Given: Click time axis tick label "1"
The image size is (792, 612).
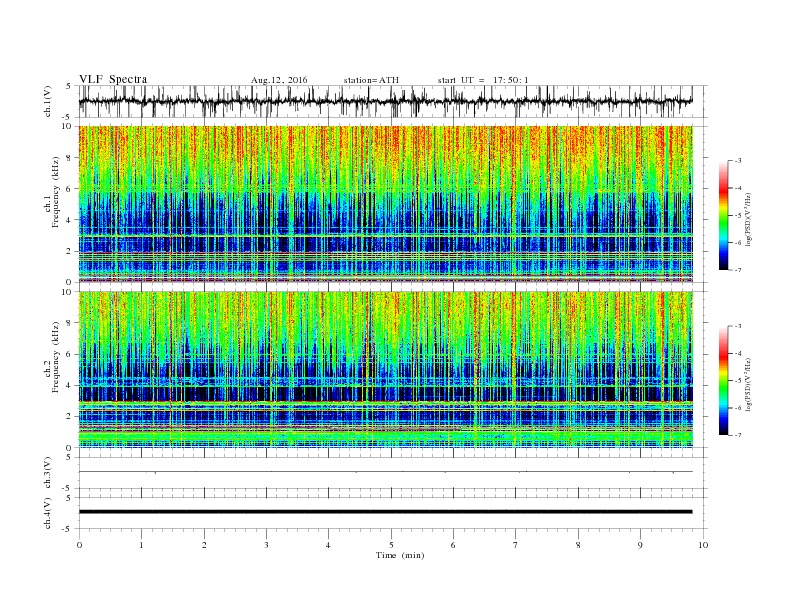Looking at the screenshot, I should click(x=141, y=545).
